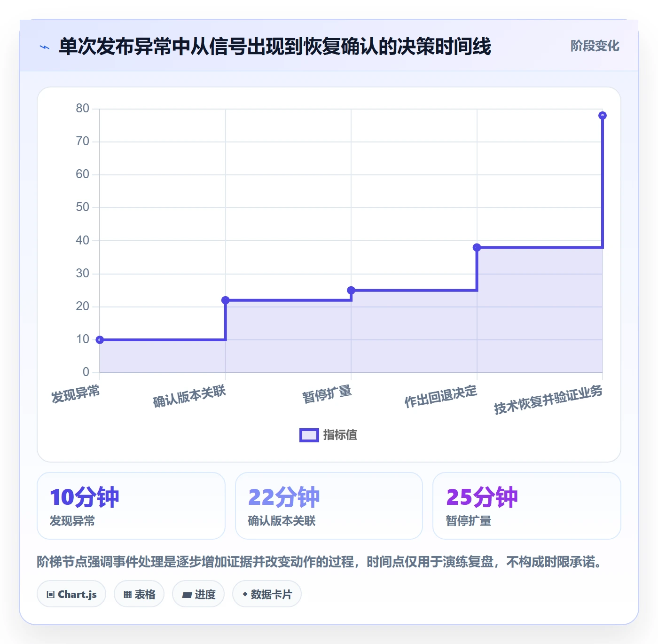Image resolution: width=658 pixels, height=644 pixels.
Task: Click the bar icon in 进度 chip
Action: [187, 595]
